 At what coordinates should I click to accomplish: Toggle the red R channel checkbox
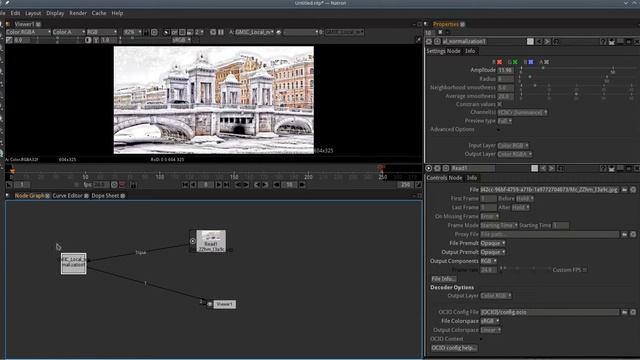coord(500,62)
